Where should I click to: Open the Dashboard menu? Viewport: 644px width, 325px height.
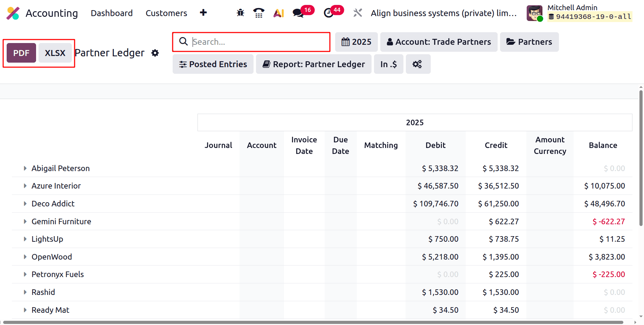click(x=112, y=13)
